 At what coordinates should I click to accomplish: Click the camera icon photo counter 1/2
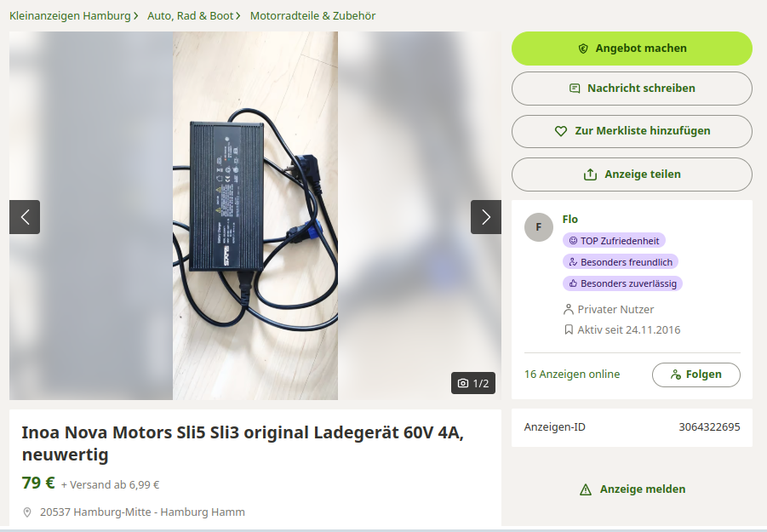pyautogui.click(x=473, y=383)
